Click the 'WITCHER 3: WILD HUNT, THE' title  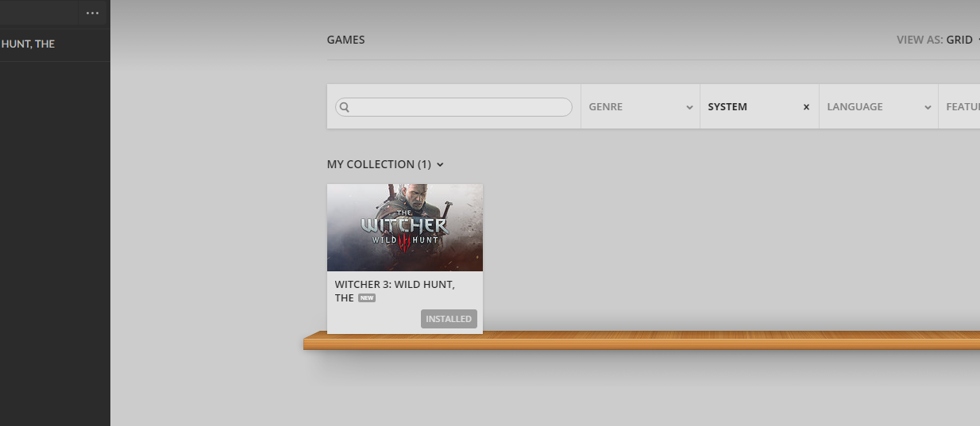coord(395,291)
